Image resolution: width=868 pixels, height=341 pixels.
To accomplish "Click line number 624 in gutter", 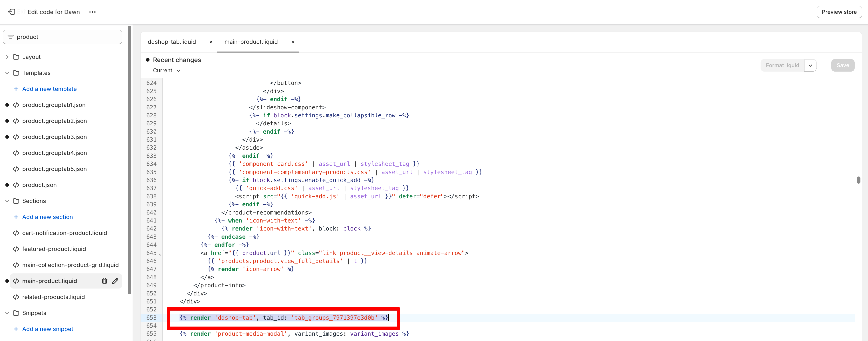I will (152, 83).
